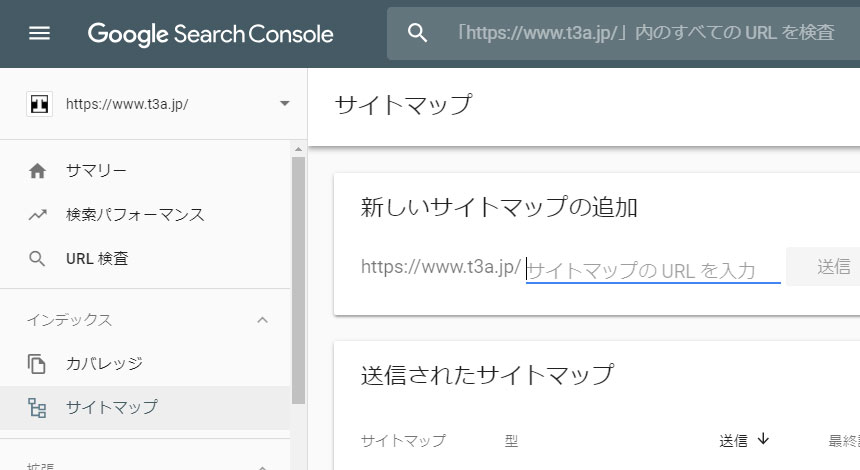This screenshot has width=860, height=470.
Task: Click the 新しいサイトマップの追加 heading
Action: [499, 207]
